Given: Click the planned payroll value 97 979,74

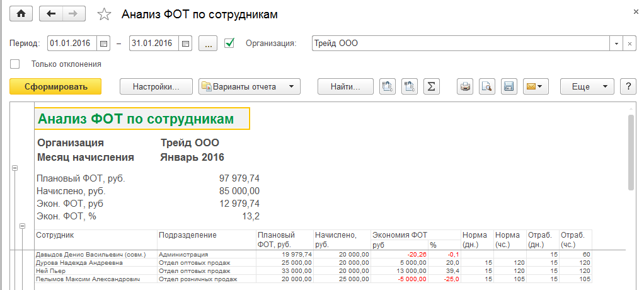Looking at the screenshot, I should coord(239,178).
